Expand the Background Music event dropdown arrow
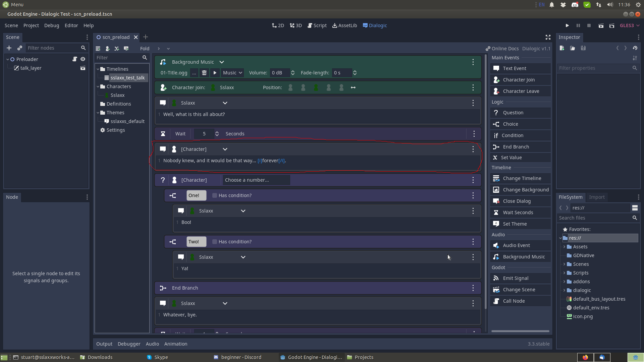 click(x=222, y=62)
